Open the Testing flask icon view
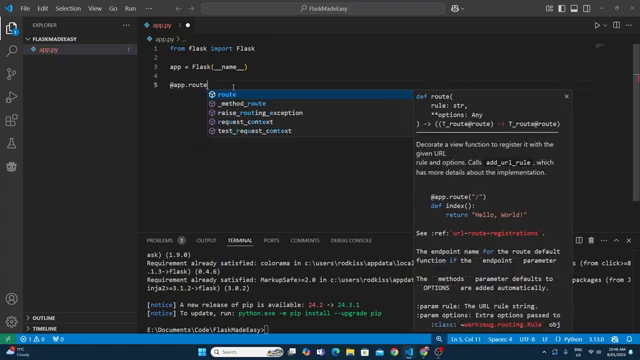640x360 pixels. (x=11, y=143)
